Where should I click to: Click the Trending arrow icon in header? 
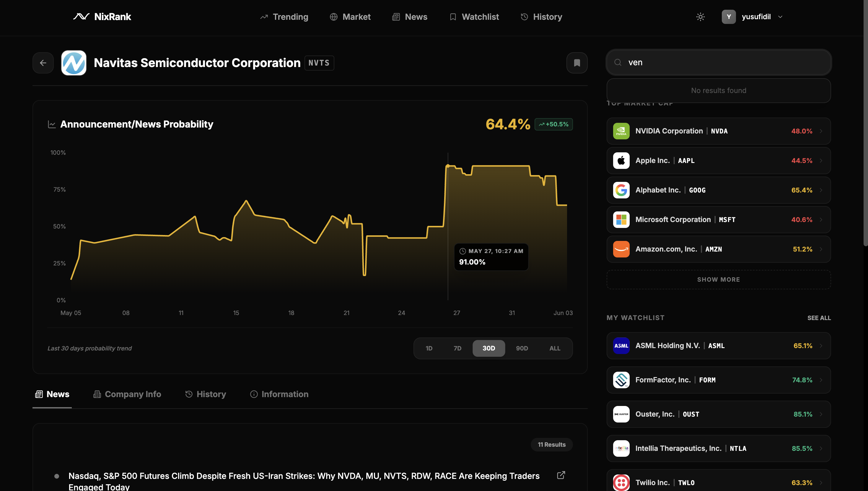click(264, 17)
